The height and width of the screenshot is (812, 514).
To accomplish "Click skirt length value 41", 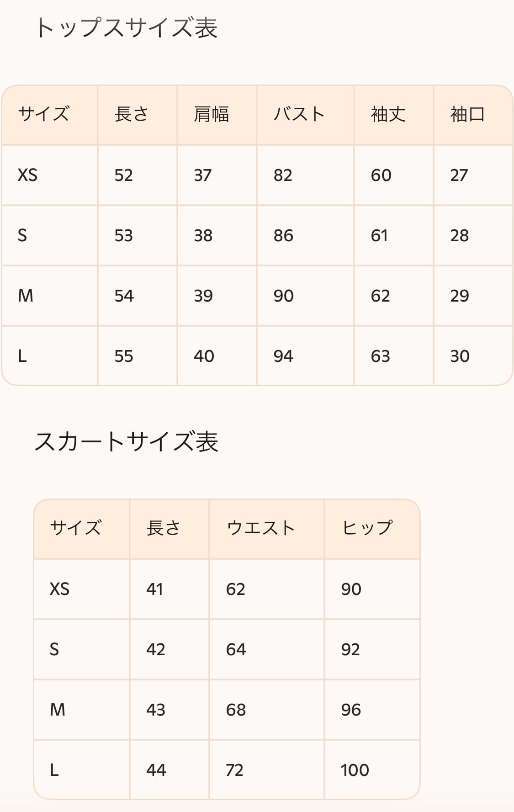I will (155, 589).
